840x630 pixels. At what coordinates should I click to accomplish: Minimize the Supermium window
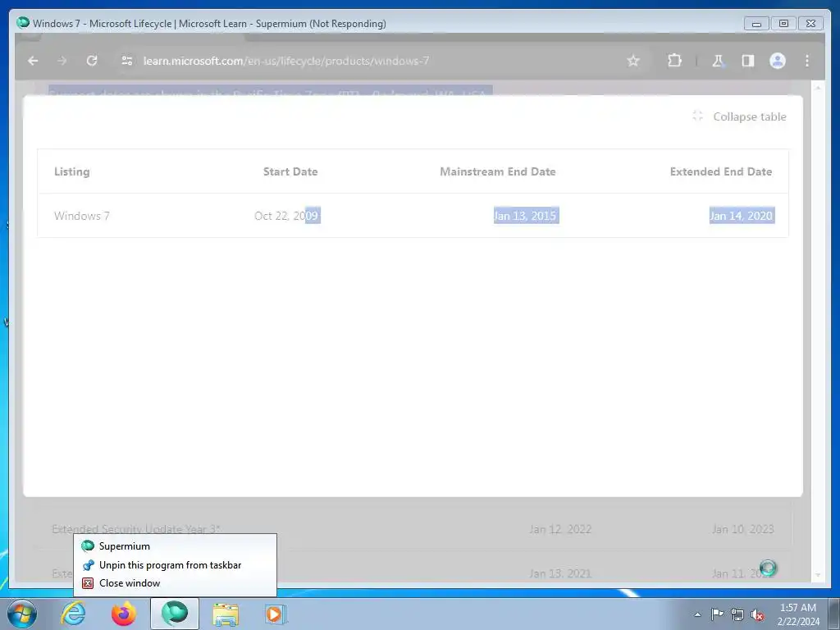point(756,24)
